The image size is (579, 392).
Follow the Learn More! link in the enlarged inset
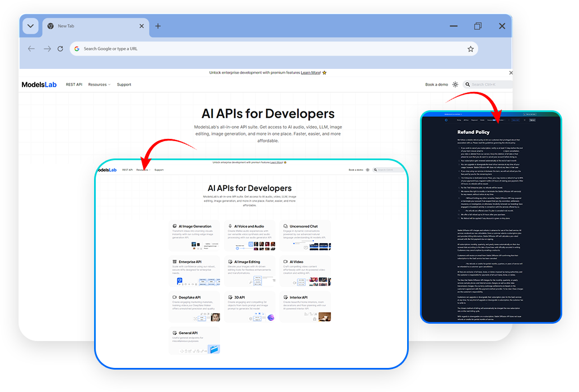click(x=277, y=162)
